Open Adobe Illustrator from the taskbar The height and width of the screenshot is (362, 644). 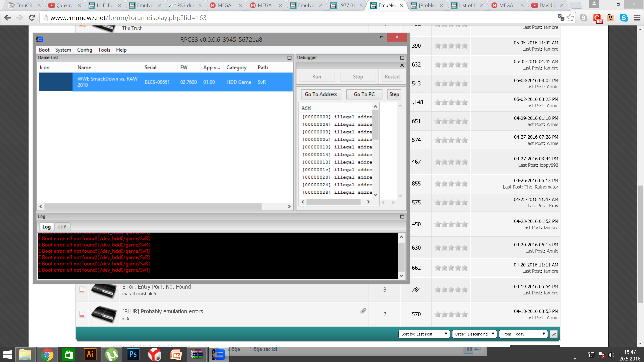click(90, 354)
